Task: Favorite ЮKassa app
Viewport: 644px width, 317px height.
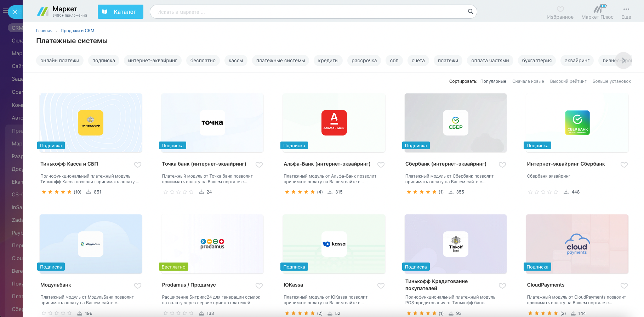Action: pos(381,286)
